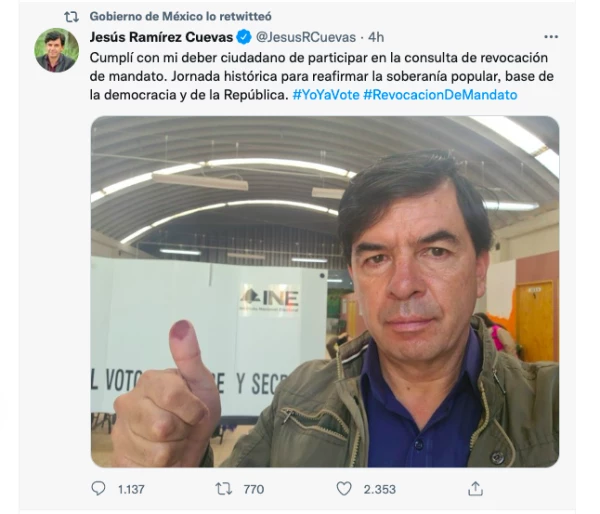The image size is (600, 514).
Task: Click the 1.137 replies count
Action: click(x=131, y=489)
